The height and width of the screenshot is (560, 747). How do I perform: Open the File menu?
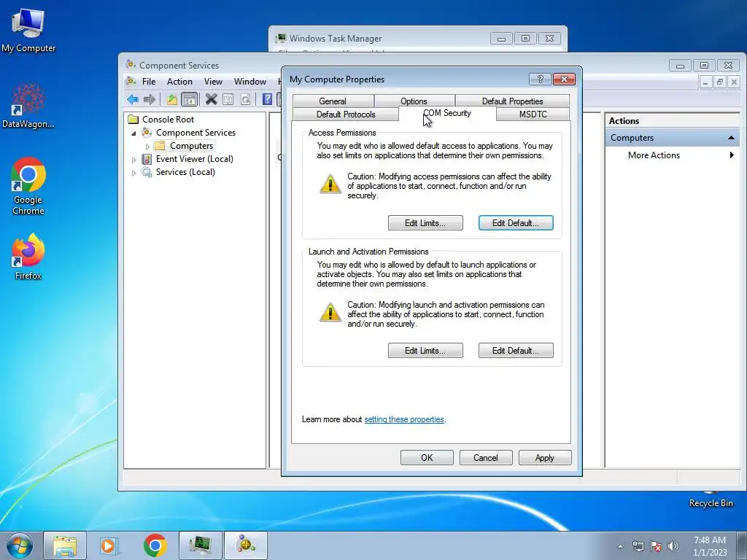tap(149, 82)
